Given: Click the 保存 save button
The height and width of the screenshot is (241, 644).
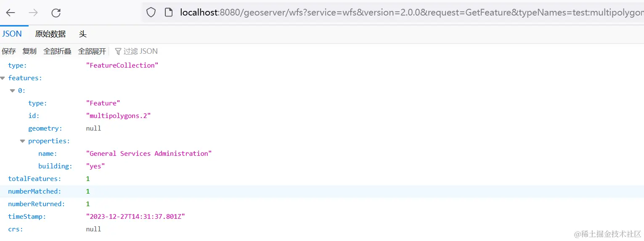Looking at the screenshot, I should (x=9, y=51).
